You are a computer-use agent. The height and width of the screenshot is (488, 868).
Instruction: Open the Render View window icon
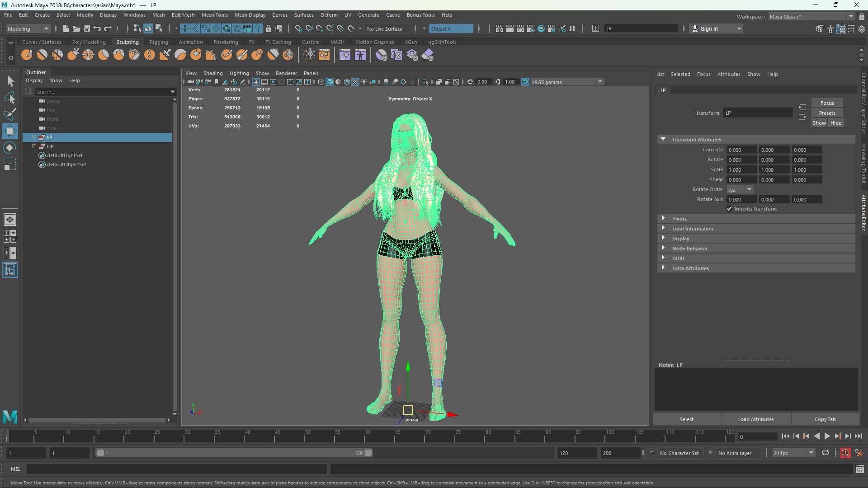(500, 28)
